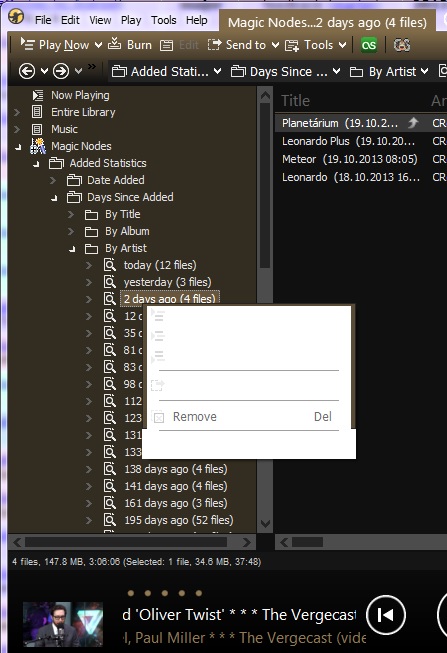Click the navigate back arrow icon
This screenshot has height=653, width=447.
(27, 71)
